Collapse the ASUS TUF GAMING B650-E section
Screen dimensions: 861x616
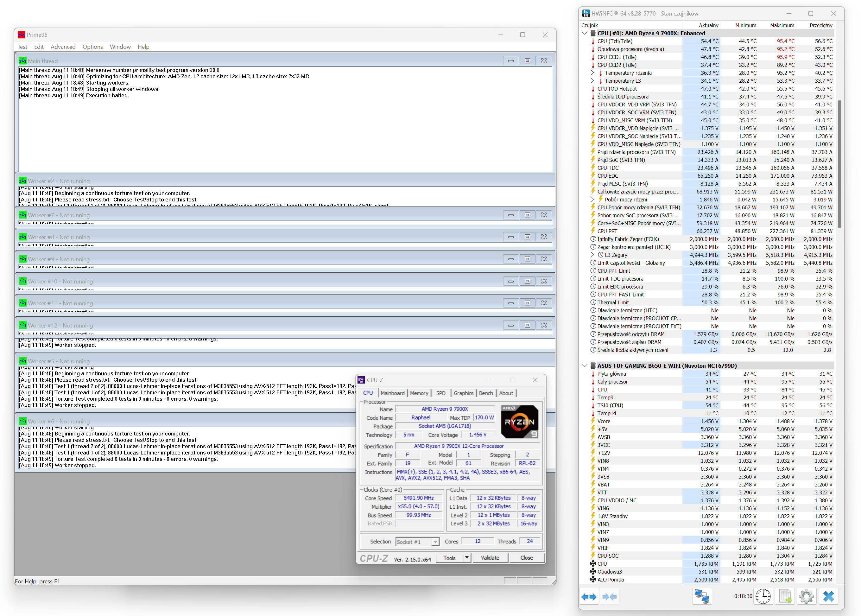[x=585, y=366]
